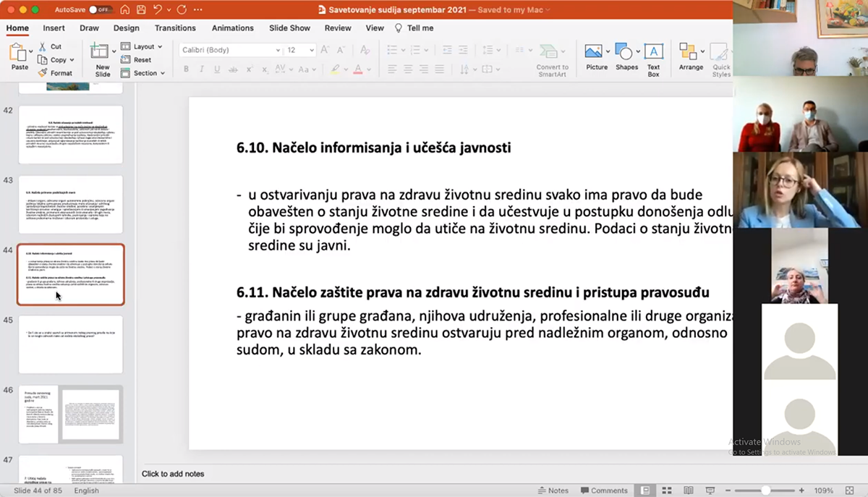Image resolution: width=868 pixels, height=497 pixels.
Task: Select slide 43 thumbnail
Action: point(71,205)
